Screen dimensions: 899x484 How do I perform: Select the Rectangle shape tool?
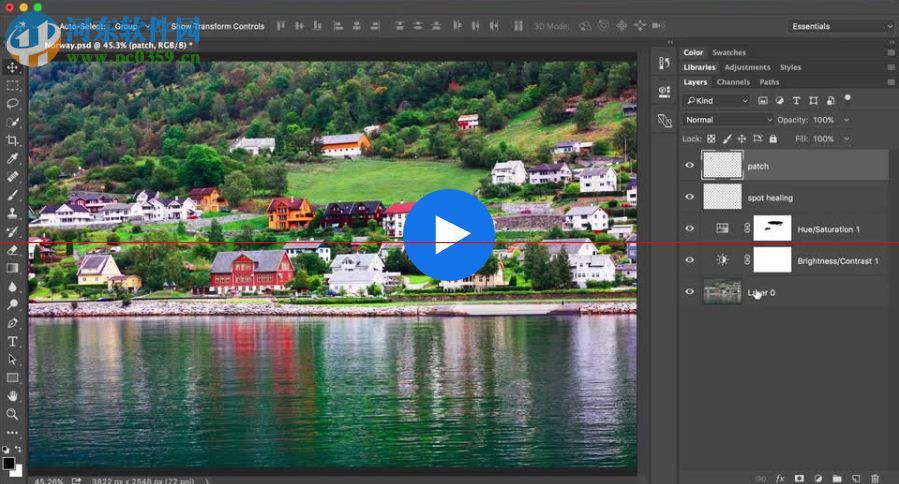(12, 378)
